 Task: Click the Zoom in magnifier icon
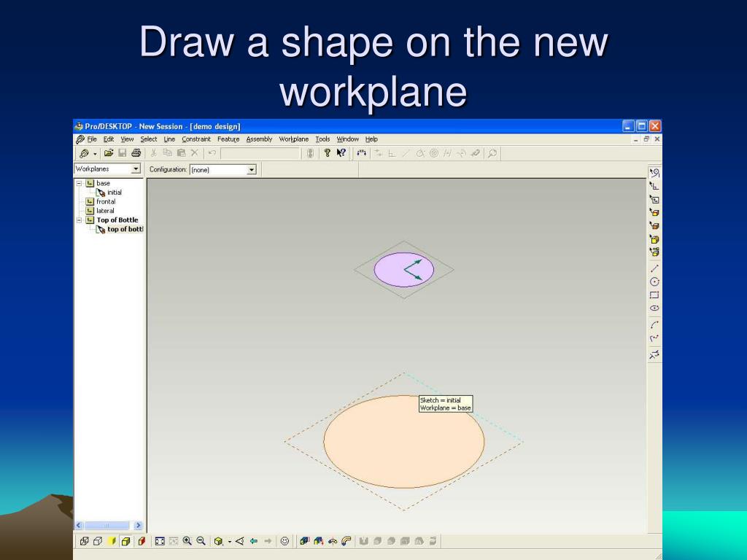(187, 541)
